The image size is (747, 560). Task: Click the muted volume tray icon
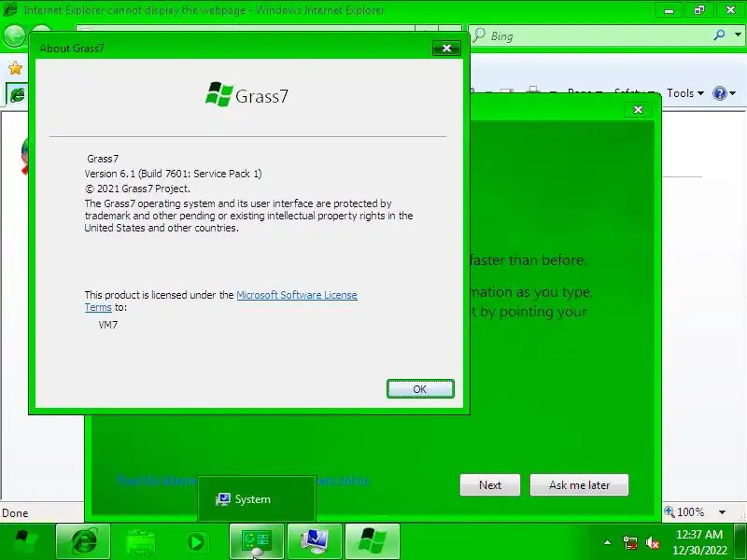(x=652, y=542)
